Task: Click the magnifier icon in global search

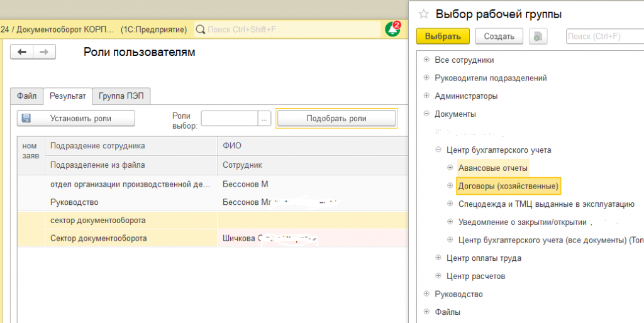Action: (x=201, y=30)
